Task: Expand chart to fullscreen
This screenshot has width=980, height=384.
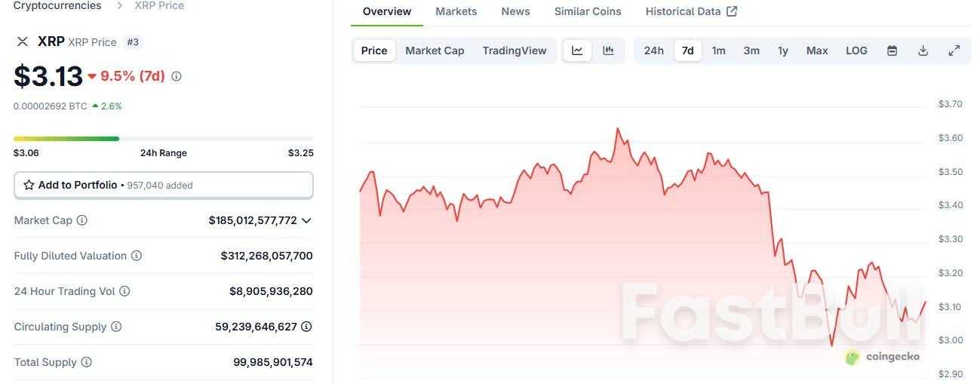Action: (x=954, y=51)
